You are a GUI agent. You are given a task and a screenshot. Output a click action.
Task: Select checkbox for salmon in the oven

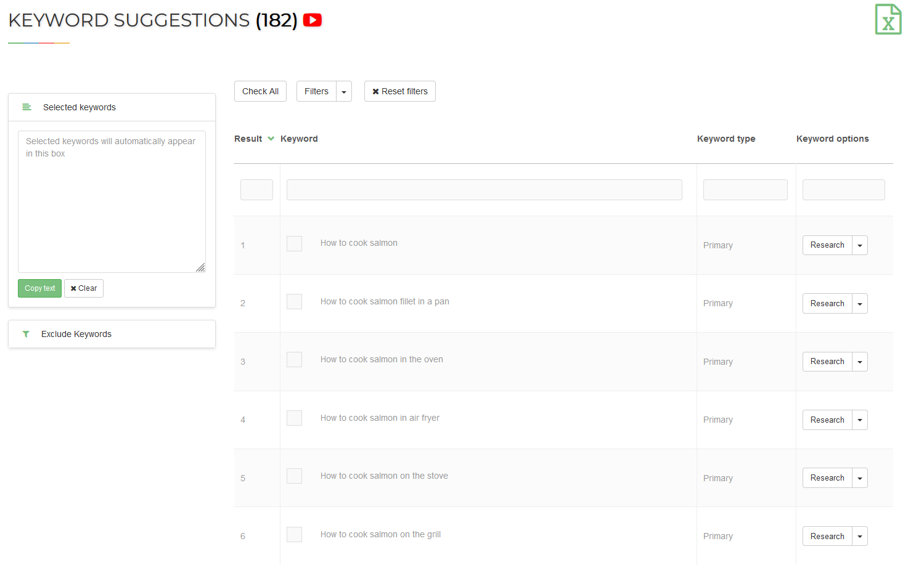pos(294,360)
